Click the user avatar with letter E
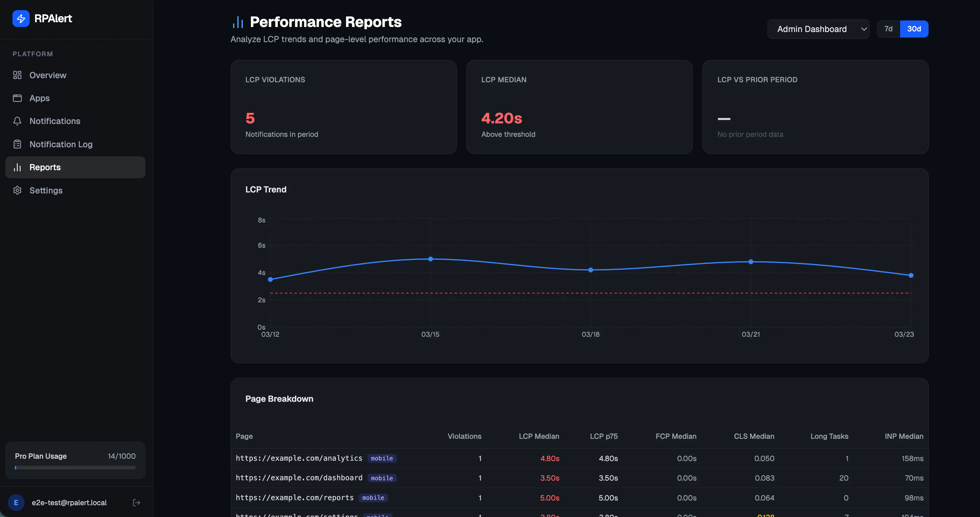The width and height of the screenshot is (980, 517). click(x=16, y=503)
